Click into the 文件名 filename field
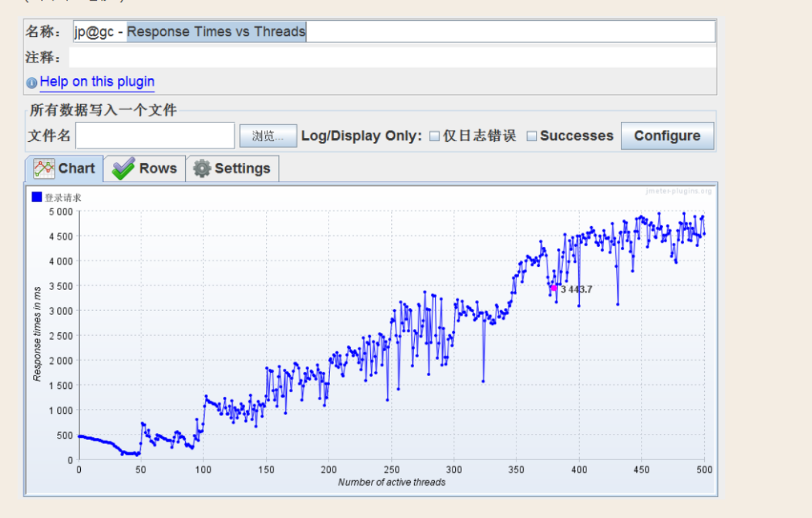Viewport: 812px width, 518px height. pyautogui.click(x=155, y=136)
